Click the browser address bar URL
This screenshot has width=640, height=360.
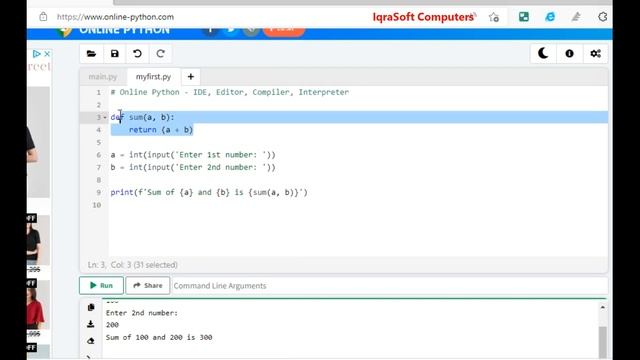(x=115, y=17)
